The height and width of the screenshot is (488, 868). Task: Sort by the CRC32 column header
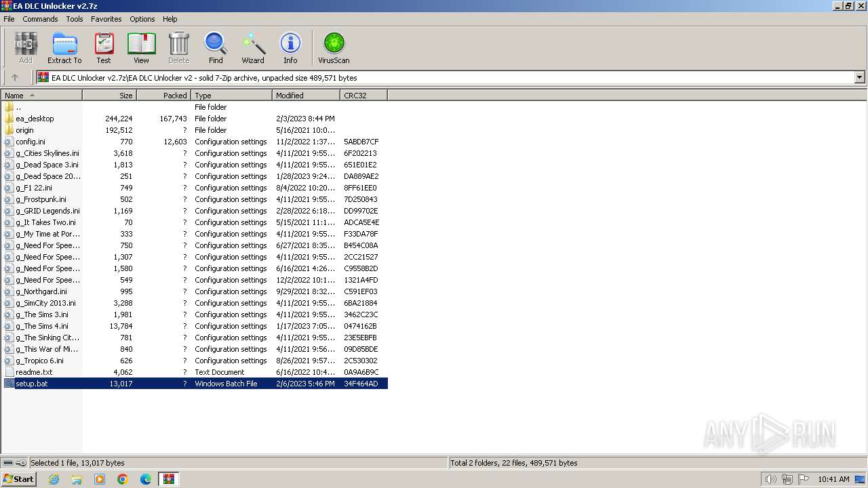(x=364, y=96)
